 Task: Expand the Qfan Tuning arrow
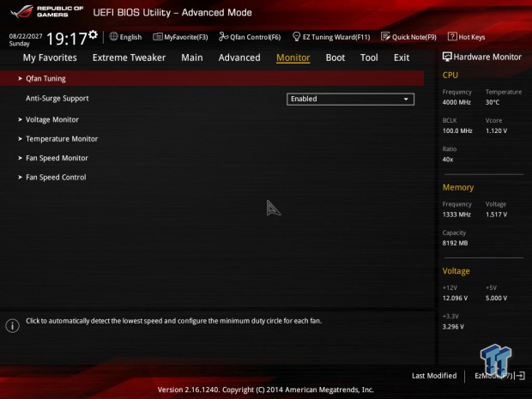tap(20, 79)
